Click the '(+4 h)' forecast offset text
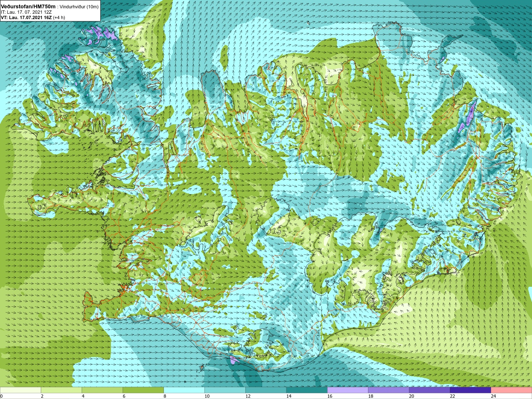 (59, 17)
